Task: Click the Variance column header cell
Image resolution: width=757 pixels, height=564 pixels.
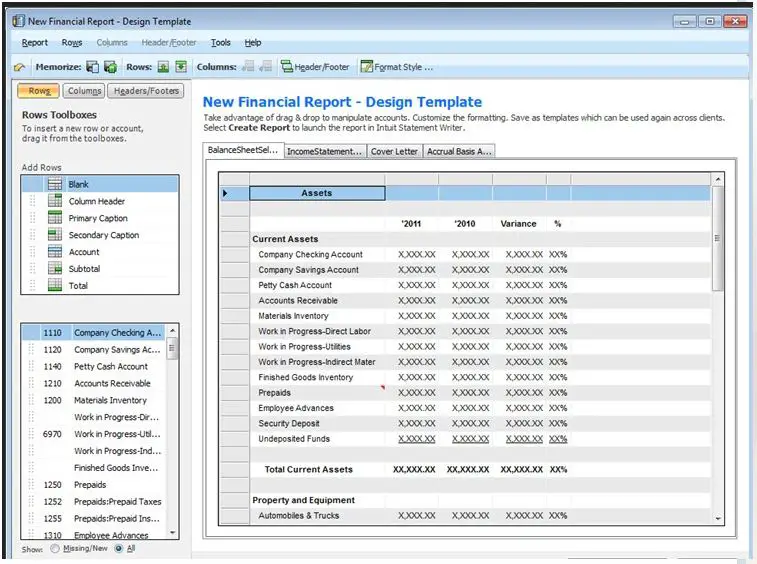Action: click(x=519, y=224)
